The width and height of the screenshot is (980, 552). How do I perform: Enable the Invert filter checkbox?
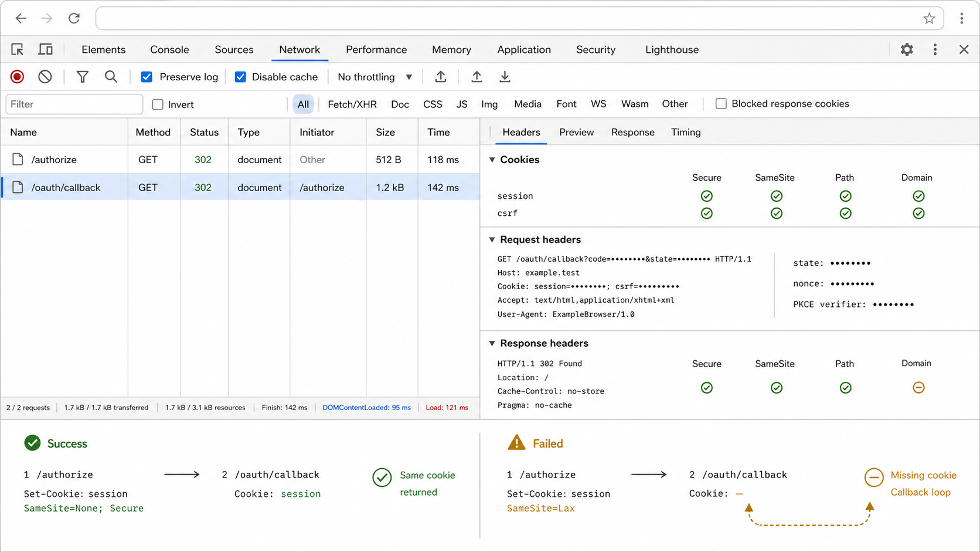pos(158,104)
